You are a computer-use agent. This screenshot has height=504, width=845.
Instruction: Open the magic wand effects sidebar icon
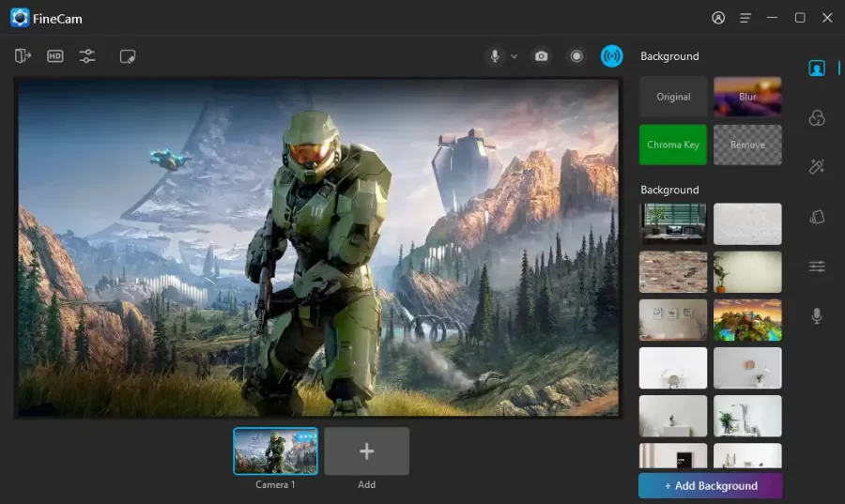pyautogui.click(x=817, y=167)
